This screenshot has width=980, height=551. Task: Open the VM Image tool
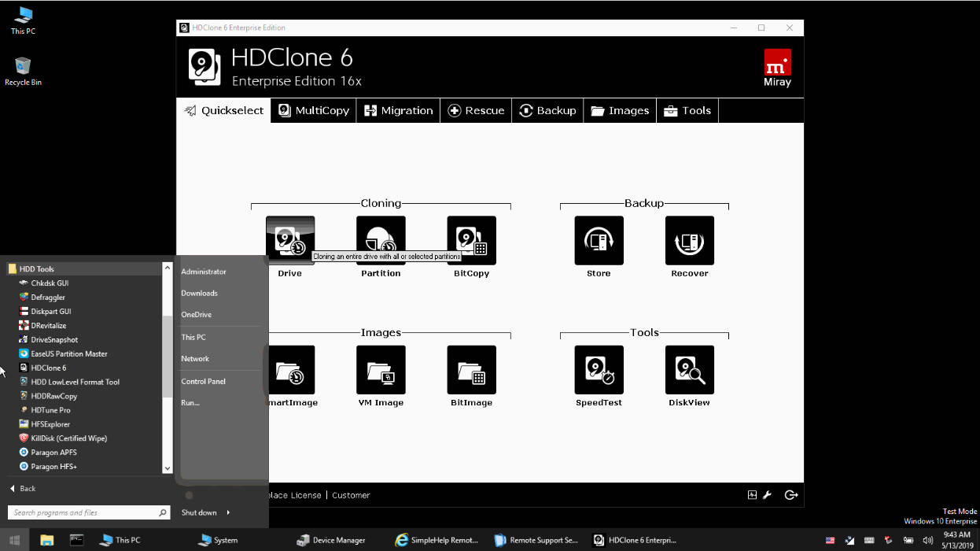(381, 369)
